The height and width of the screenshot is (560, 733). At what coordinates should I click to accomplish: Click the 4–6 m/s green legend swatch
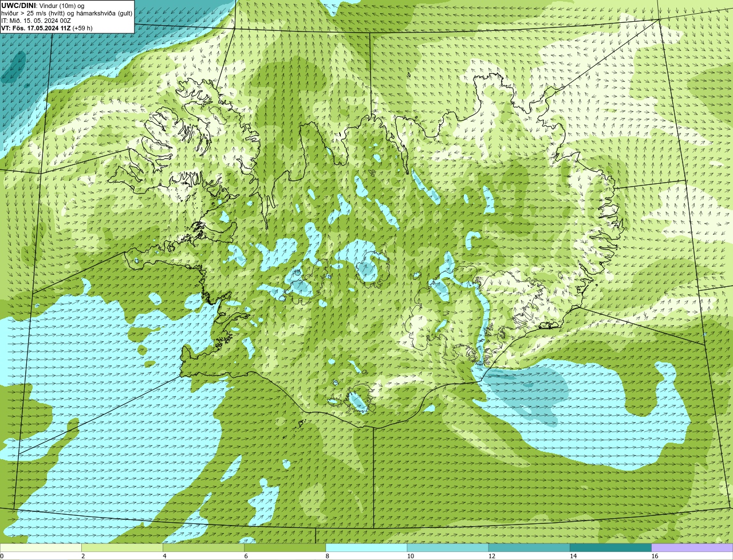pos(203,547)
